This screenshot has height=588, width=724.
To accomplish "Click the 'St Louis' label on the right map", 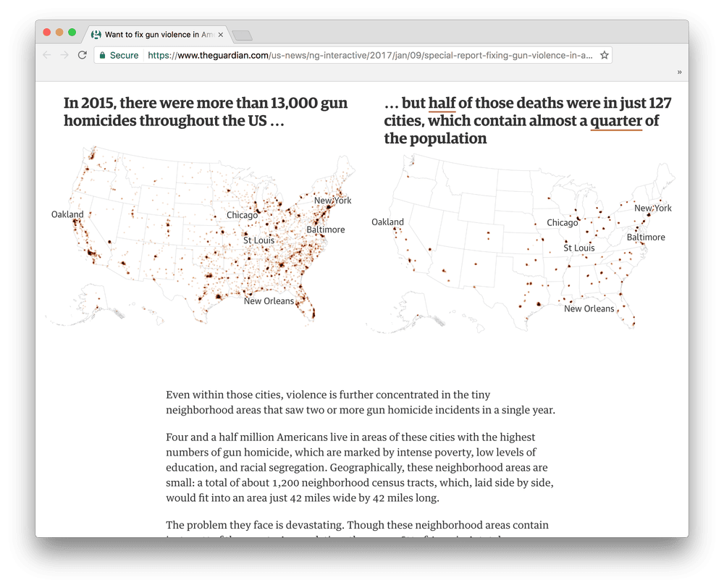I will point(579,248).
